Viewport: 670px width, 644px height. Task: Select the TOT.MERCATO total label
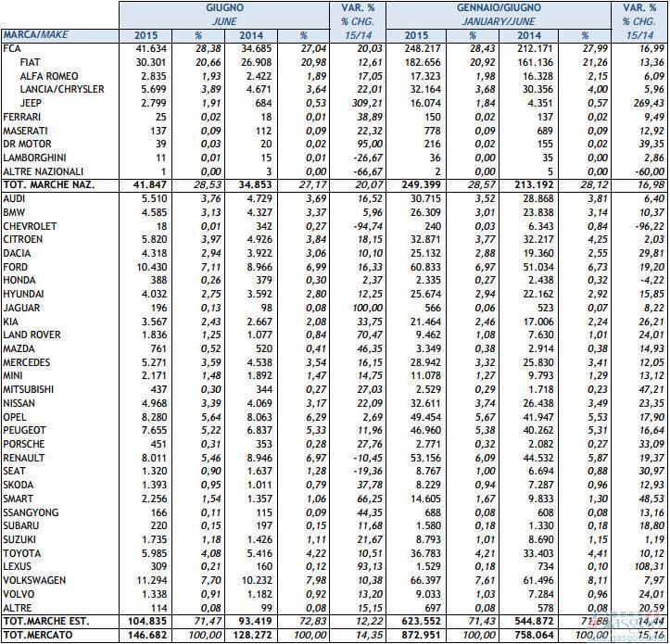38,635
